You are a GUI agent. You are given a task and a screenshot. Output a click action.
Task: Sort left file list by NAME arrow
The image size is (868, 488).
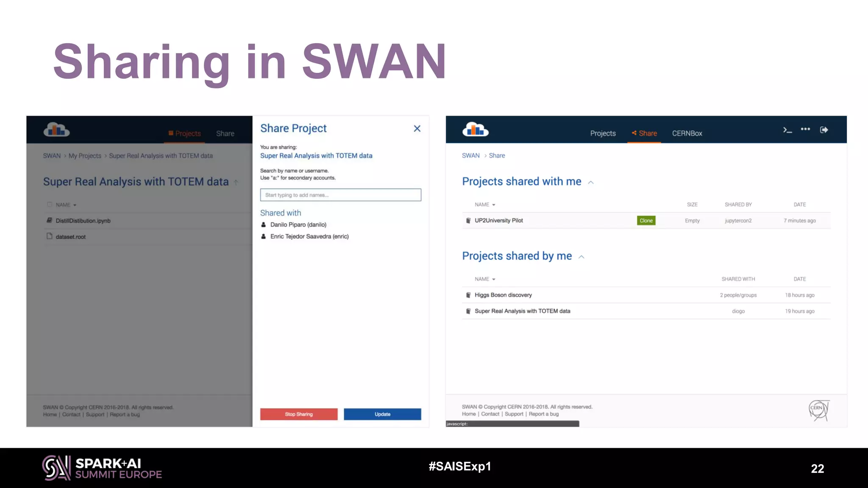(x=75, y=205)
